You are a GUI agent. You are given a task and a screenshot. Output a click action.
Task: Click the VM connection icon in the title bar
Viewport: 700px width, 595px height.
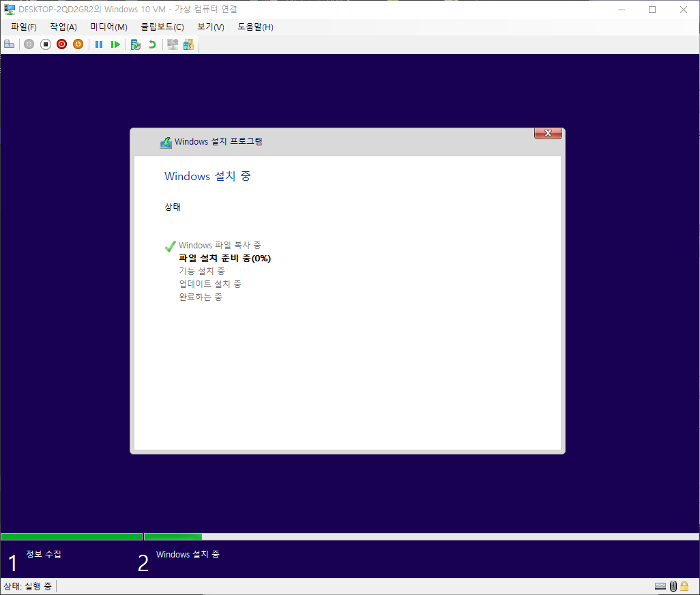(10, 10)
